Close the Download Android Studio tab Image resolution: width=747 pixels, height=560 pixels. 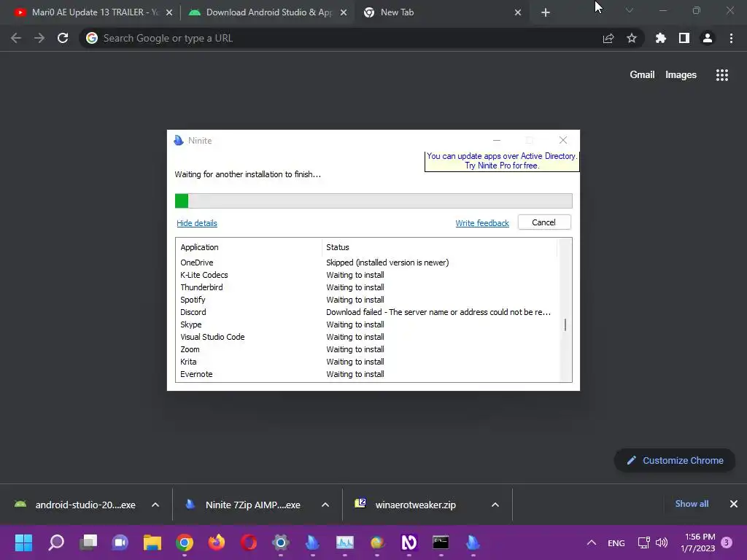point(344,13)
